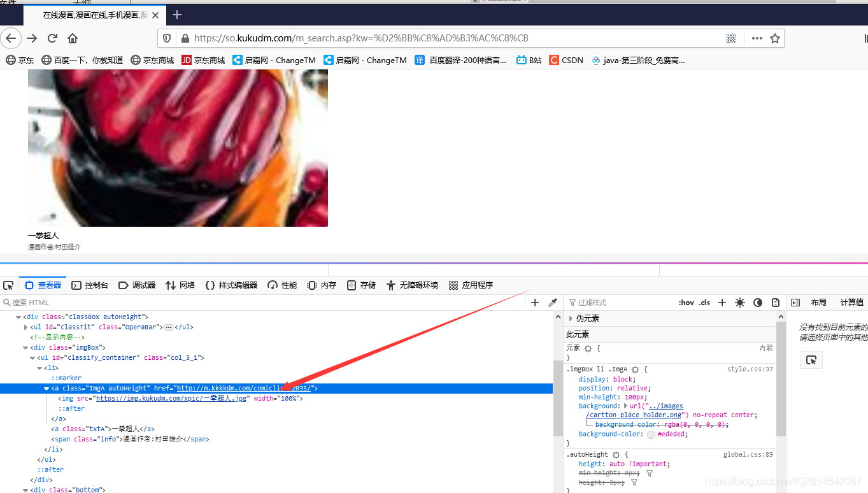Collapse the div class="imgBox" node
Image resolution: width=868 pixels, height=493 pixels.
[x=25, y=347]
